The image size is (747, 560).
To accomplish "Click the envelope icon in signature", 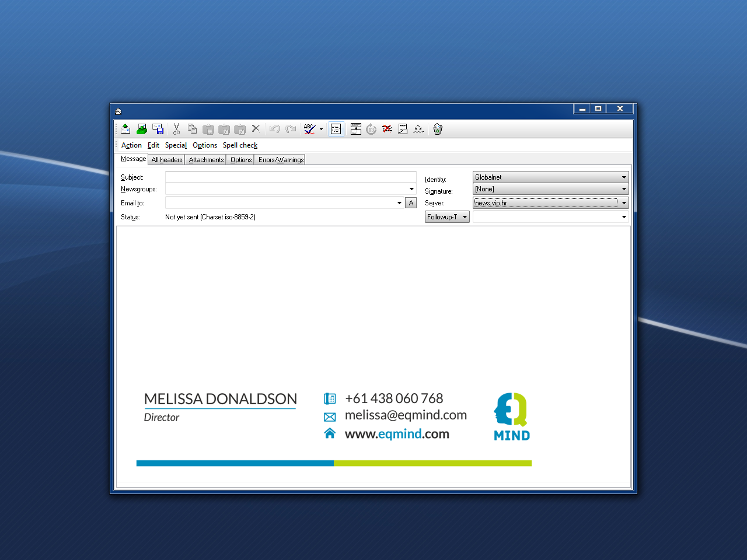I will (330, 417).
